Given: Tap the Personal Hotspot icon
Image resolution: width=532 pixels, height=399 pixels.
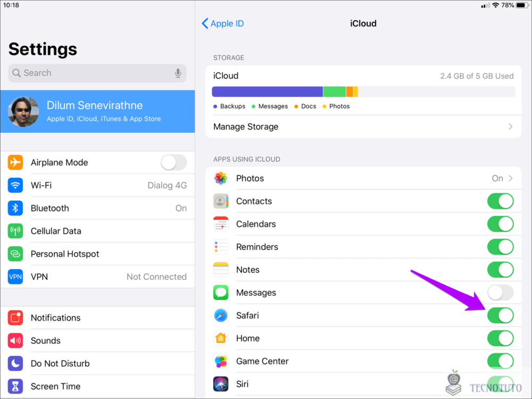Looking at the screenshot, I should click(x=15, y=254).
